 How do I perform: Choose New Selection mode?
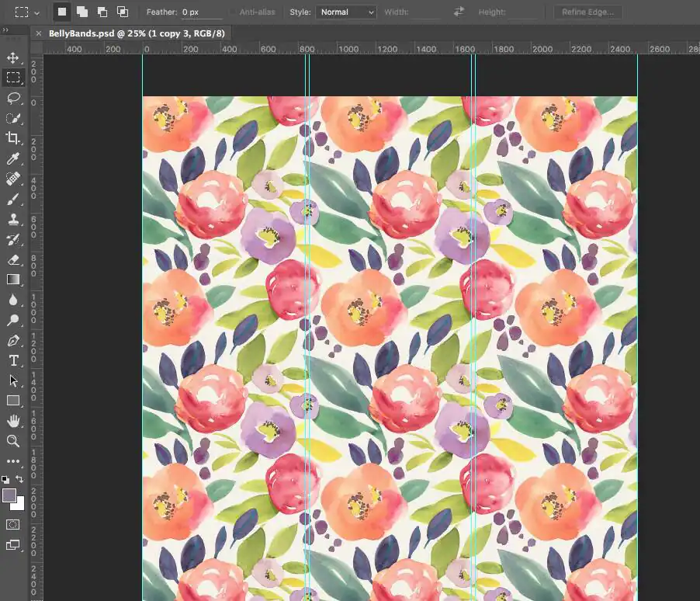click(x=62, y=12)
